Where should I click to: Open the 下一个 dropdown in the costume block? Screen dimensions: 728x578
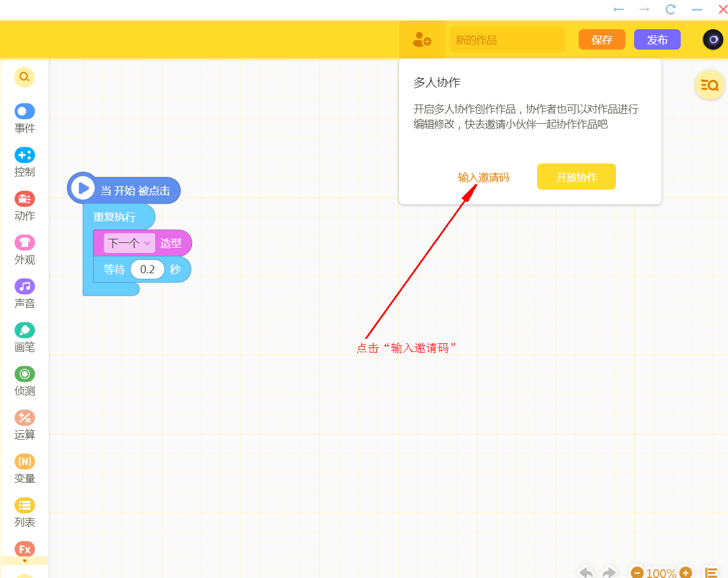pos(129,243)
